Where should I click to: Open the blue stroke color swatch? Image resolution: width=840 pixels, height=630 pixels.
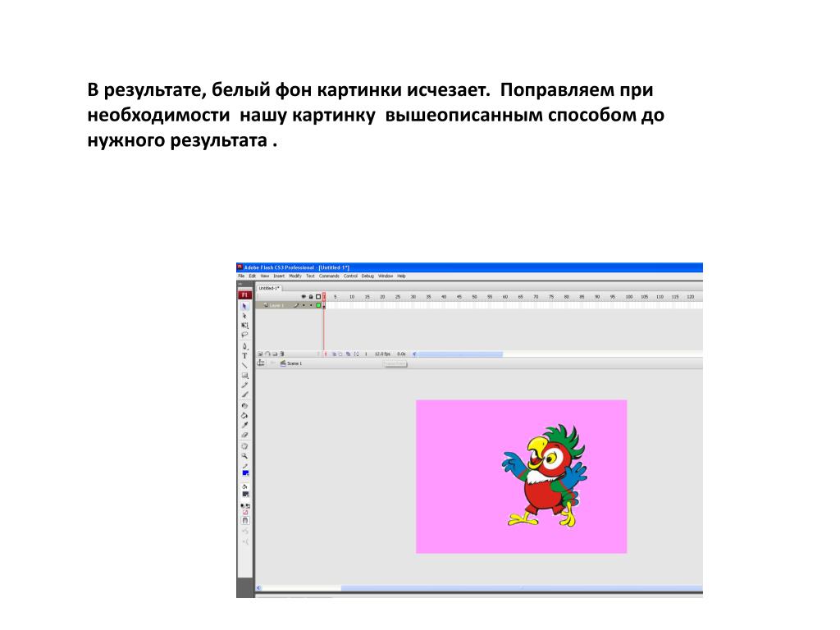(245, 473)
